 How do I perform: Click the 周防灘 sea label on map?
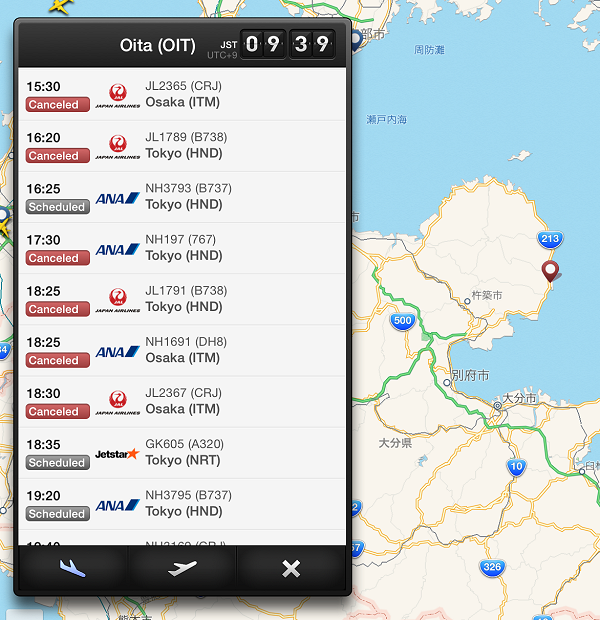tap(429, 50)
